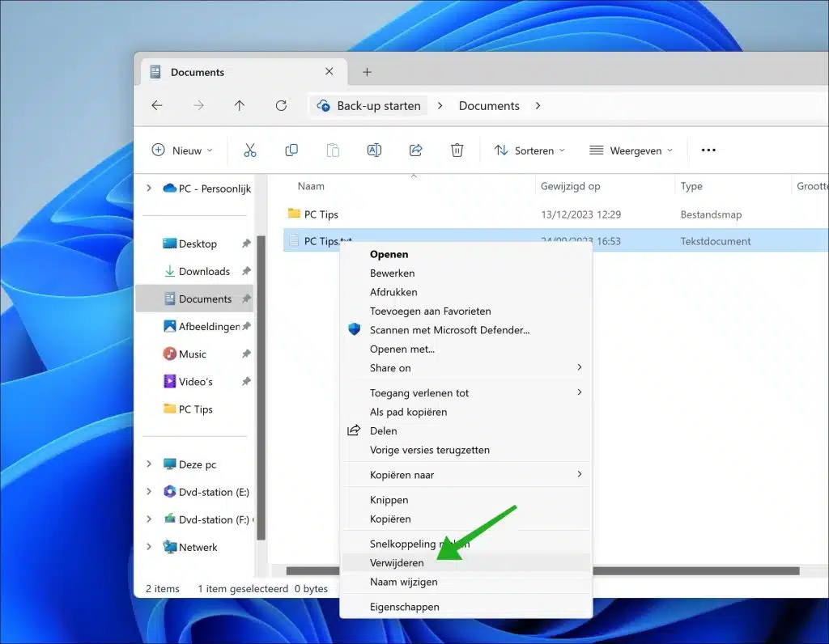Cut the selected file using the scissors icon
This screenshot has width=829, height=644.
(x=250, y=150)
